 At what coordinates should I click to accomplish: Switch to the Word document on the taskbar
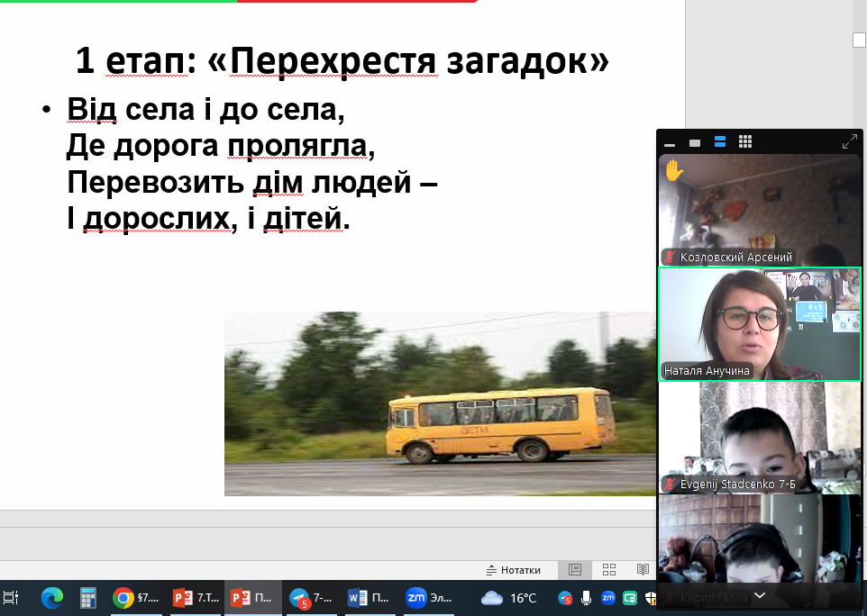click(x=369, y=598)
